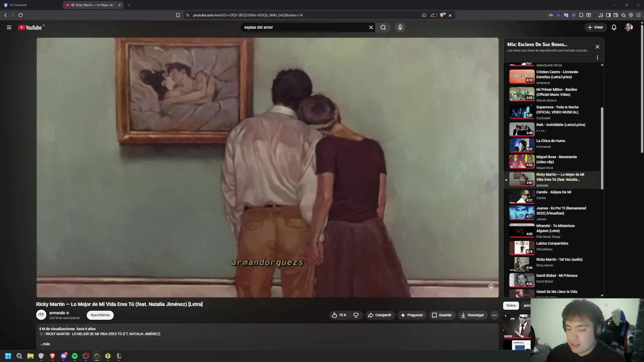644x362 pixels.
Task: Close the Mix playlist panel
Action: pyautogui.click(x=597, y=47)
